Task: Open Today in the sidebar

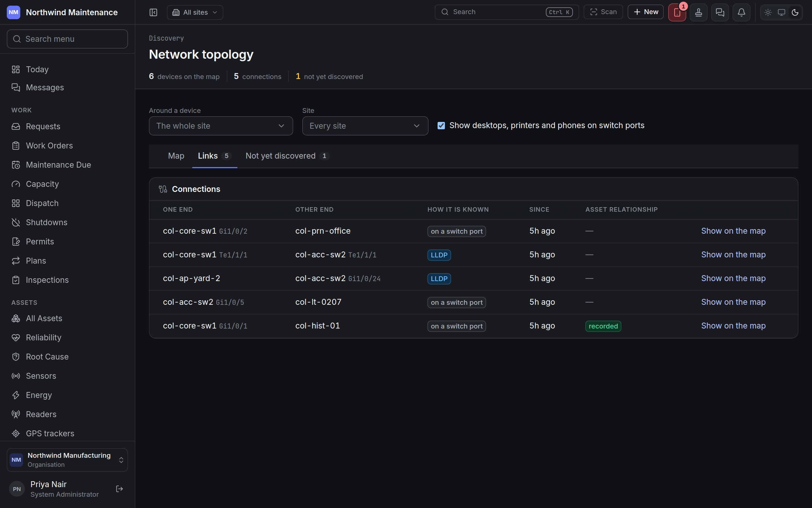Action: coord(67,69)
